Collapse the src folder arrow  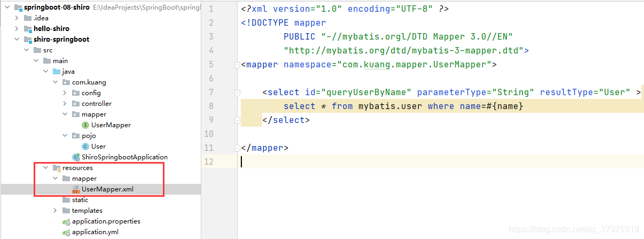(26, 50)
